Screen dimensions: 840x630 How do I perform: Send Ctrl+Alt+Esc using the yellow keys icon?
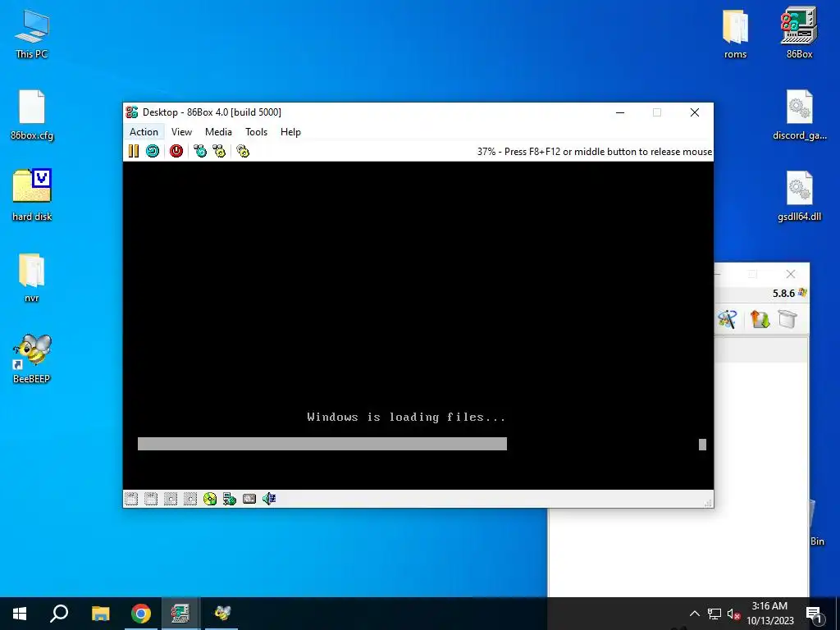pos(219,151)
